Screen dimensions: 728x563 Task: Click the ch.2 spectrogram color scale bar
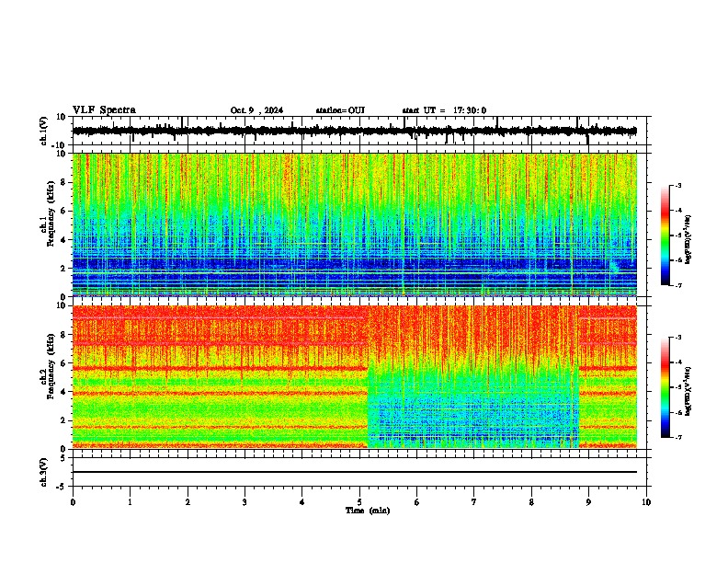pos(665,387)
